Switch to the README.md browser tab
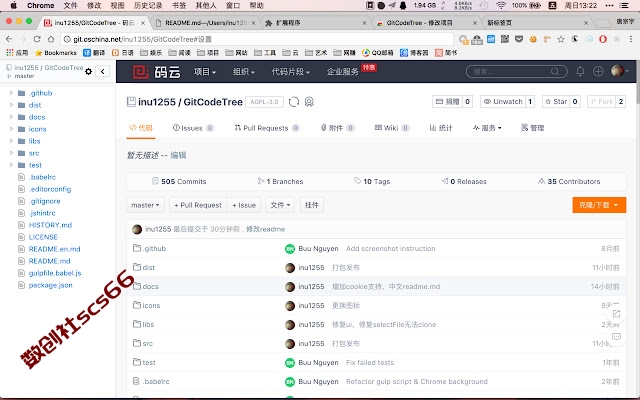The image size is (640, 400). [x=205, y=23]
